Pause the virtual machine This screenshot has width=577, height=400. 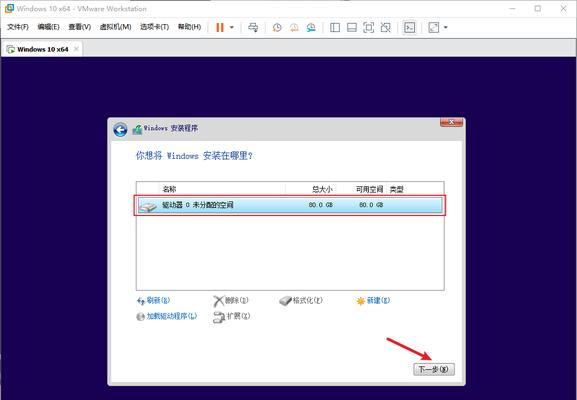tap(220, 28)
